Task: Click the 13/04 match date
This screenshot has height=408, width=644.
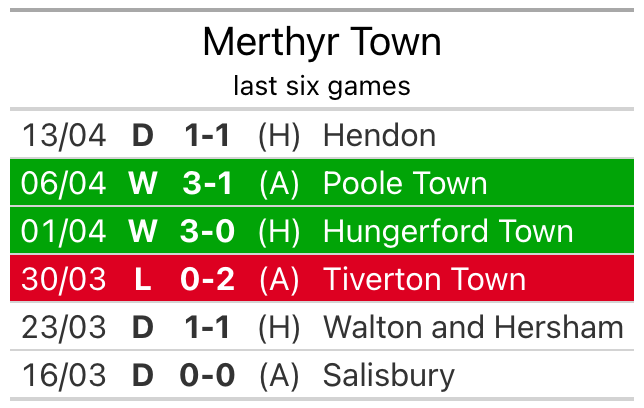Action: [x=64, y=136]
